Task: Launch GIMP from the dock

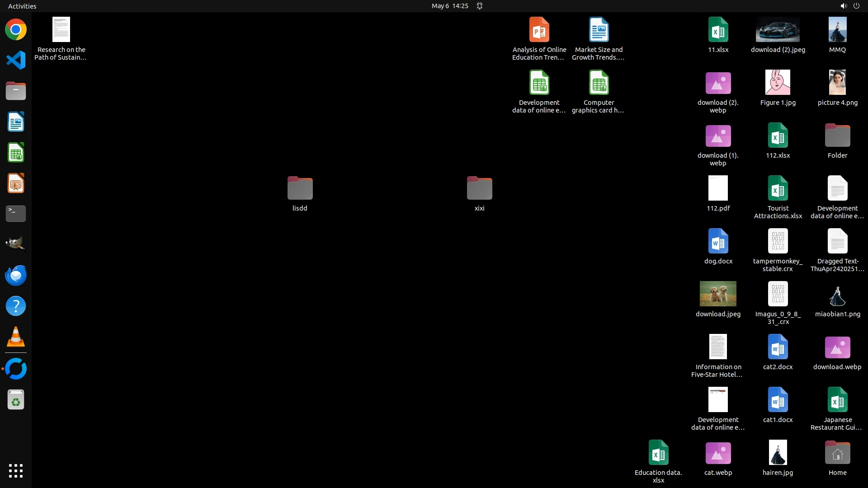Action: [16, 244]
